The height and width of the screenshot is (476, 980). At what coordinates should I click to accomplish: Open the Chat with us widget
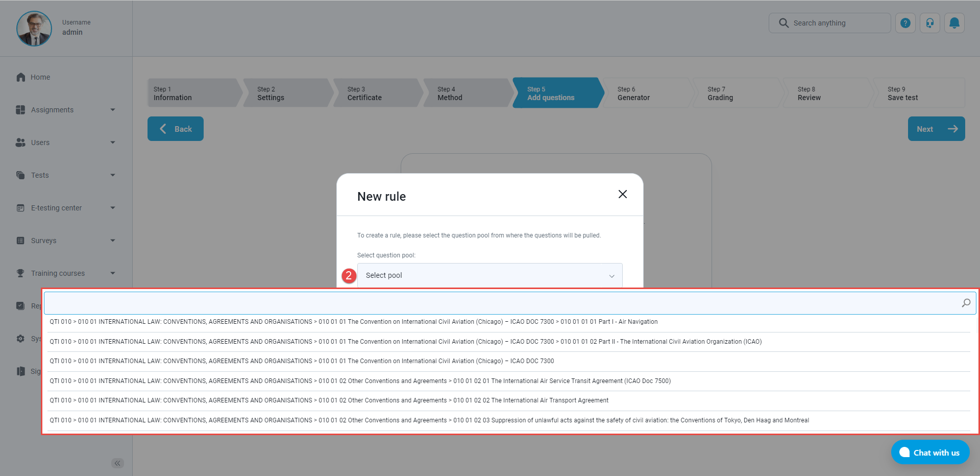tap(929, 453)
